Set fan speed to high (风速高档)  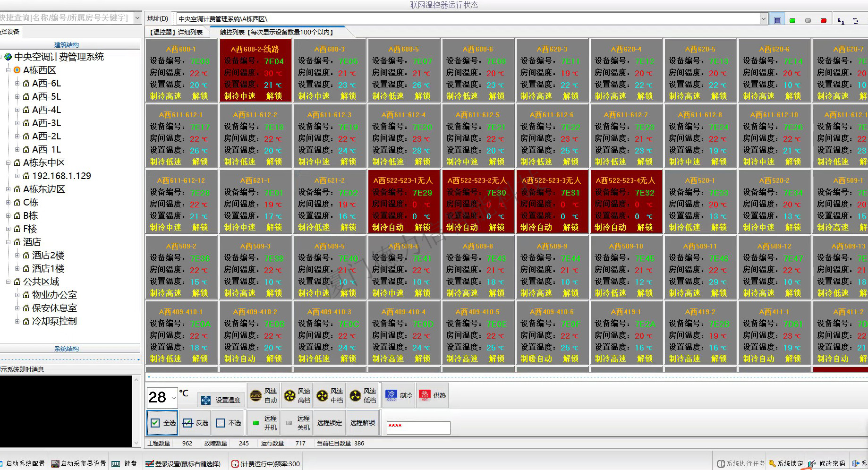(x=297, y=396)
